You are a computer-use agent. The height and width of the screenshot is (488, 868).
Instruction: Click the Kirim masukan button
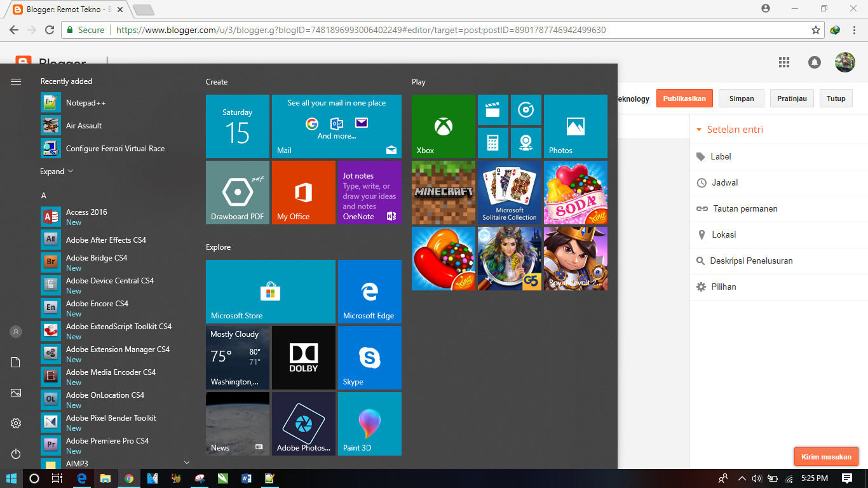pyautogui.click(x=825, y=456)
